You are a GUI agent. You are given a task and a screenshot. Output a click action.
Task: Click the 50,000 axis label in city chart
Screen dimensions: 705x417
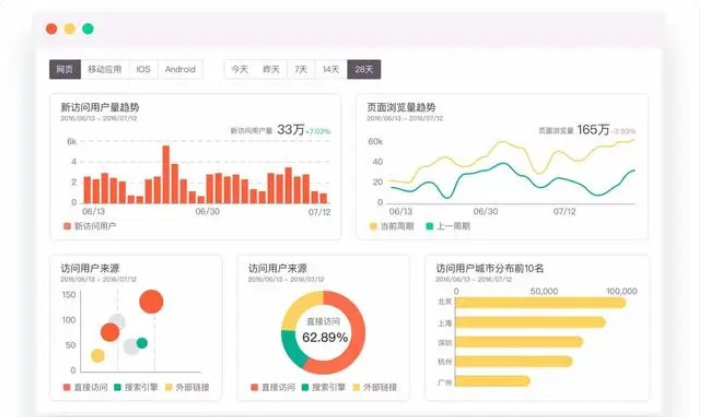544,291
